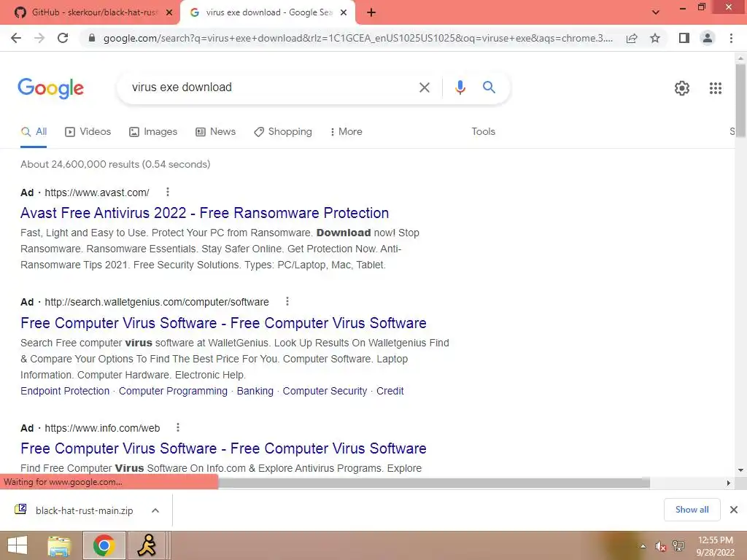Open walletgenius Free Computer Virus Software link
The height and width of the screenshot is (560, 747).
point(223,323)
